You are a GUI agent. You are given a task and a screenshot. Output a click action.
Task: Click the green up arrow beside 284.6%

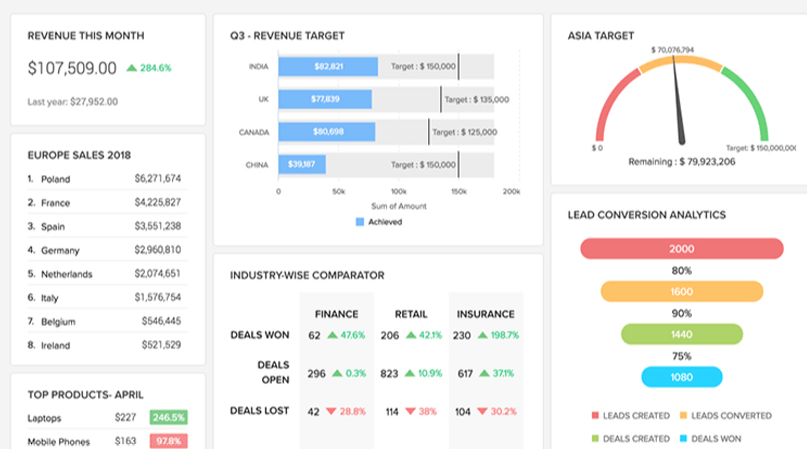click(x=131, y=68)
